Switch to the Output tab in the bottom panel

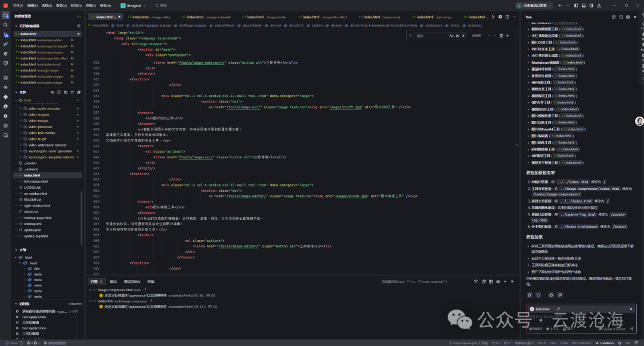pos(113,282)
